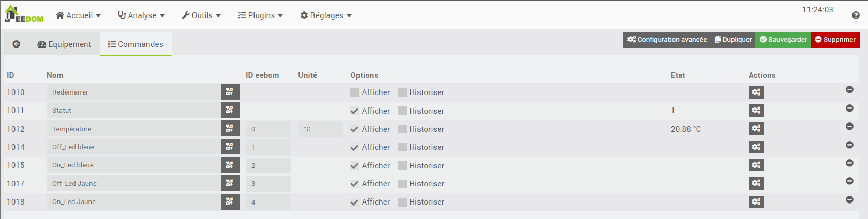
Task: Open the Analyse dropdown menu
Action: tap(141, 15)
